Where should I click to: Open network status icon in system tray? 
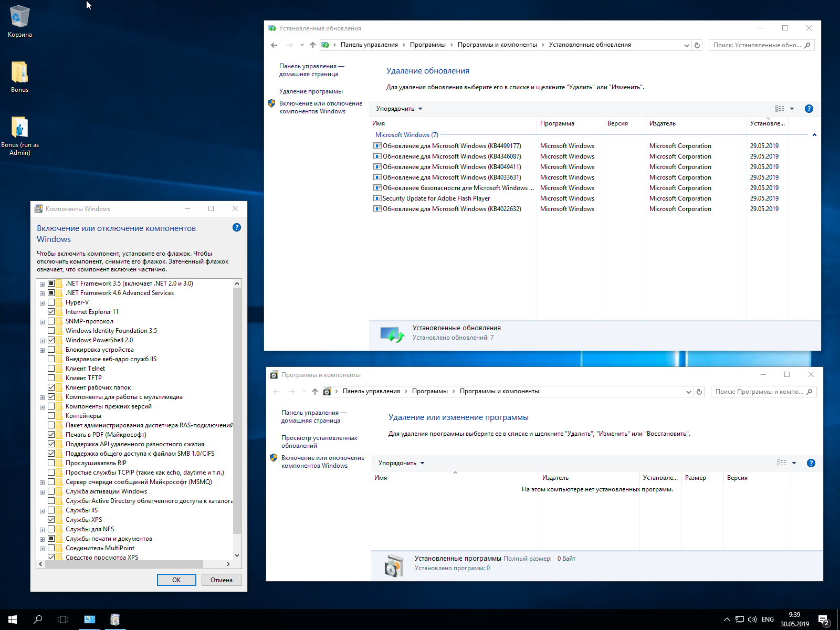tap(740, 619)
